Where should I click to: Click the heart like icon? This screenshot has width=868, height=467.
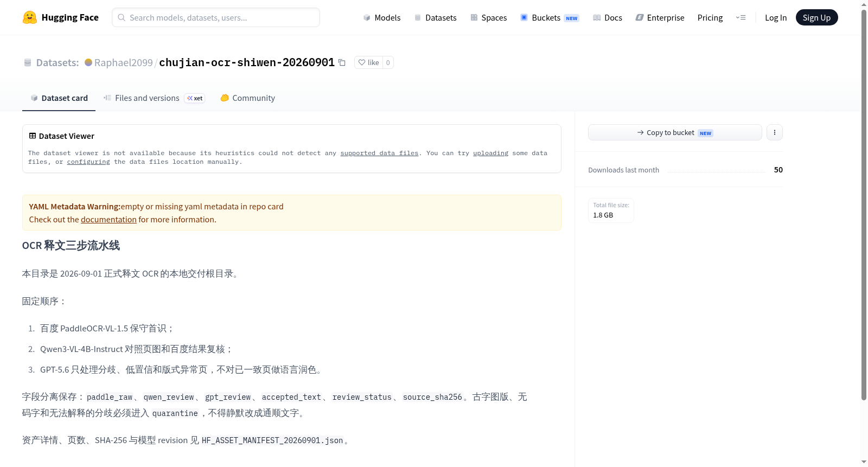coord(362,62)
